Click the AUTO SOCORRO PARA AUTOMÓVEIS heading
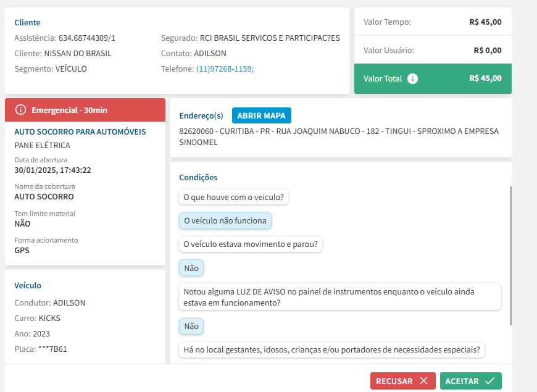 (80, 132)
